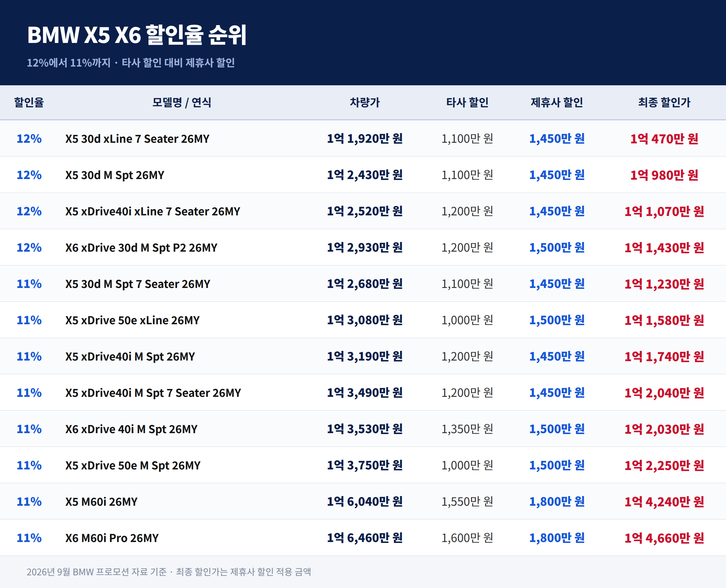Viewport: 726px width, 588px height.
Task: Select the "X5 M60i 26MY" model name
Action: point(101,501)
